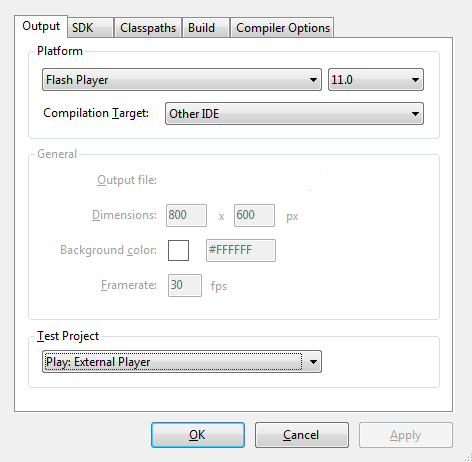Click the height field showing 600
The image size is (472, 462).
[254, 215]
